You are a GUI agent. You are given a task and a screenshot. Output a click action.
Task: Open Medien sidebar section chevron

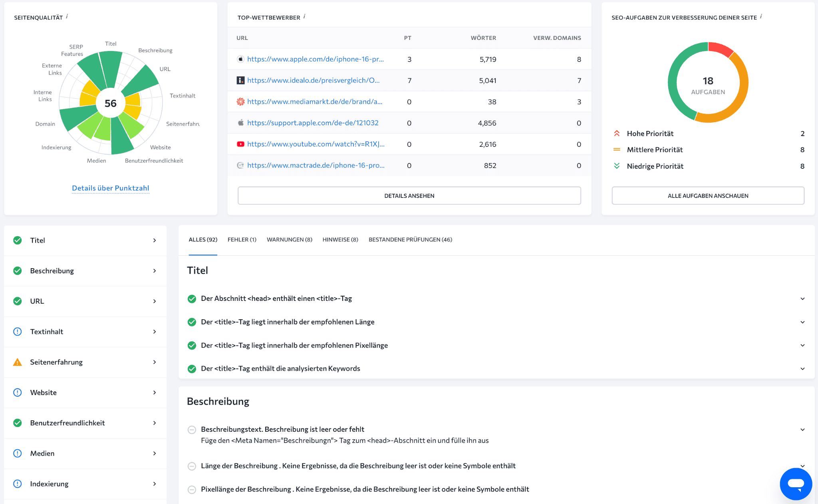point(155,453)
